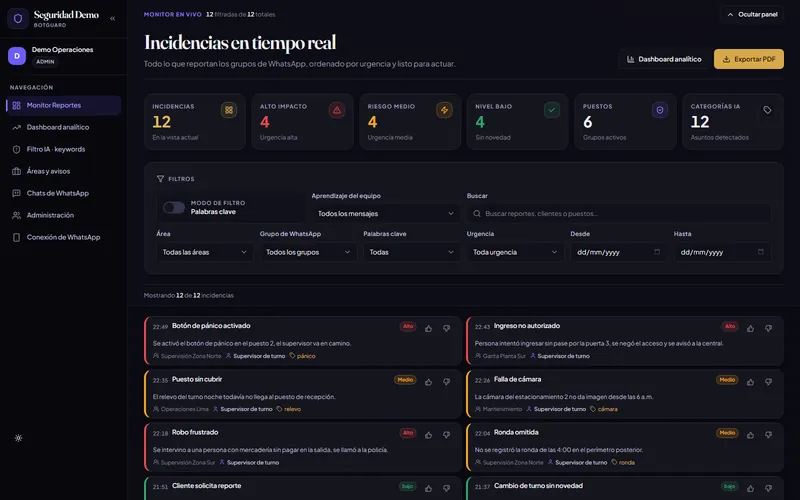
Task: Click the relevo keyword tag
Action: (289, 409)
